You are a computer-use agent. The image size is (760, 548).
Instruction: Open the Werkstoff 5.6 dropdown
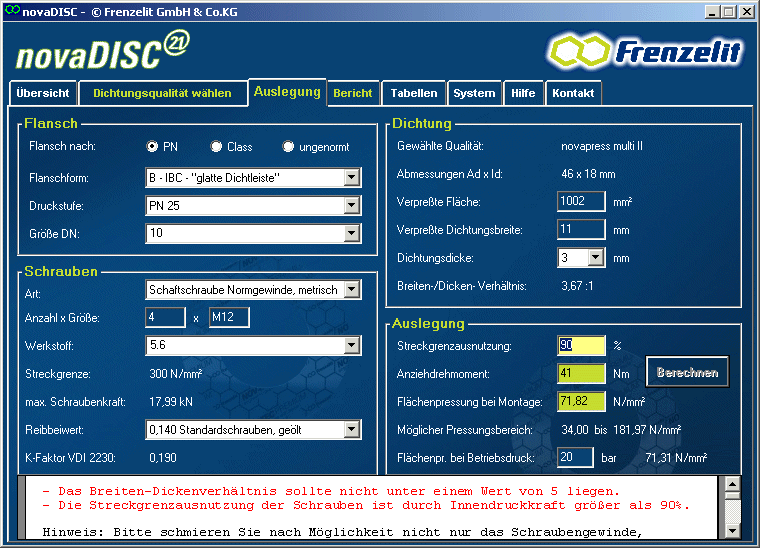351,346
